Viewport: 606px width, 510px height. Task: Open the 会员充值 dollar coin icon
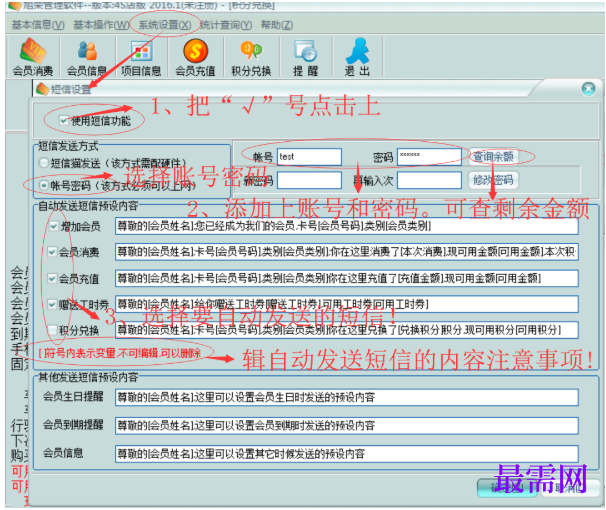pyautogui.click(x=196, y=57)
